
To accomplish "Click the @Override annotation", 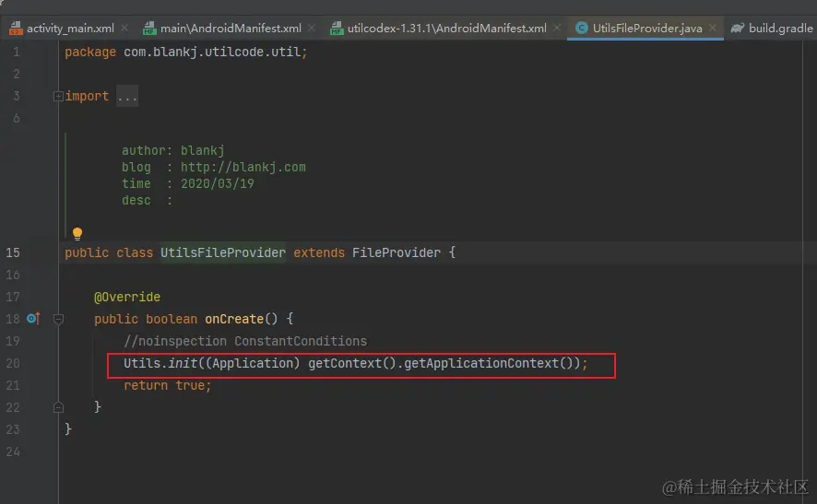I will tap(127, 297).
